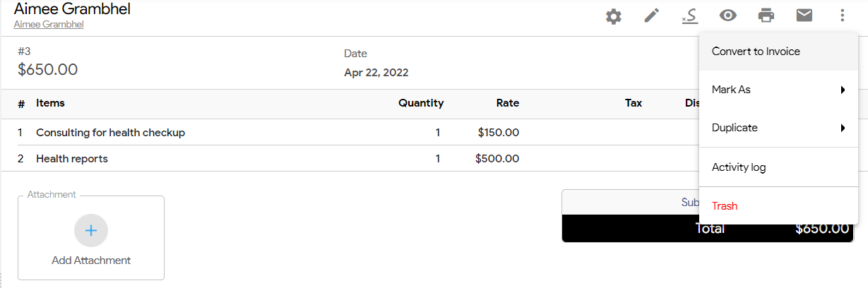
Task: Click the signature icon
Action: [690, 16]
